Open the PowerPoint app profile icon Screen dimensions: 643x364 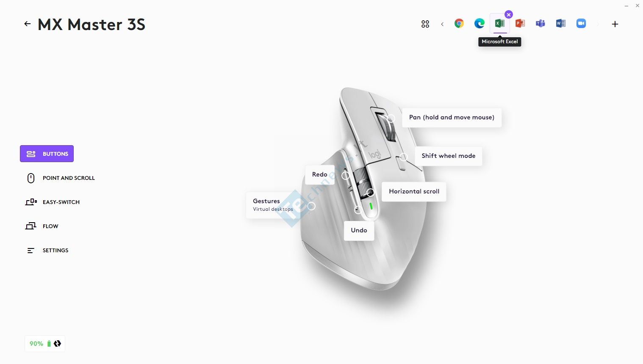click(520, 24)
